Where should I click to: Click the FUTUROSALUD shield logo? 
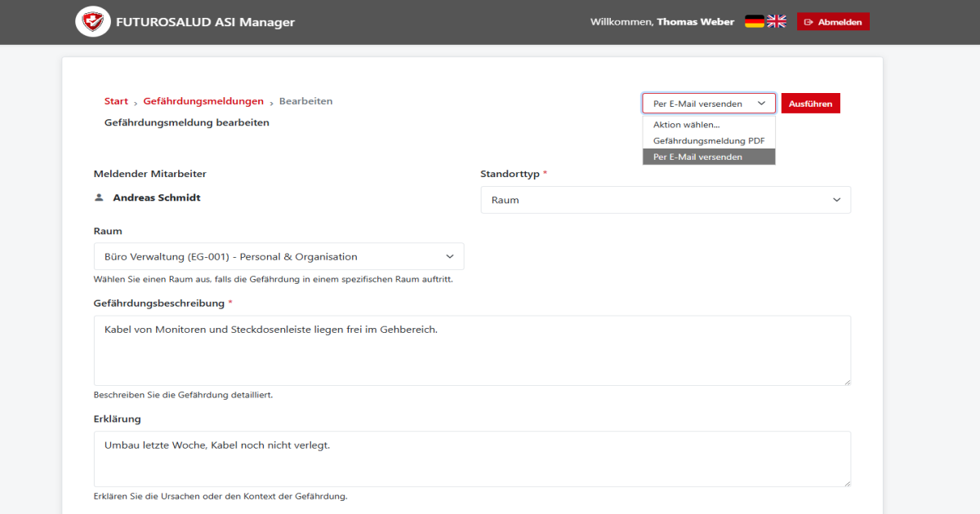(92, 21)
